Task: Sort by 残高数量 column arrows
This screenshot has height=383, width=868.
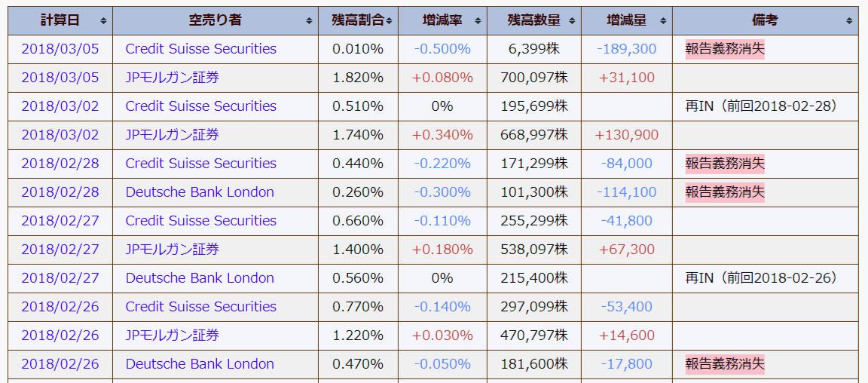Action: point(571,21)
